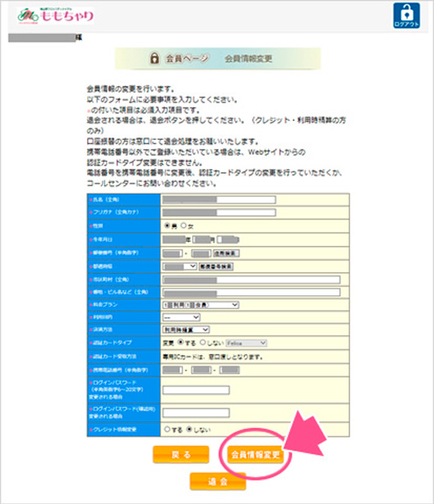This screenshot has height=504, width=434.
Task: Select しない for クレジット情報変更
Action: tap(189, 429)
